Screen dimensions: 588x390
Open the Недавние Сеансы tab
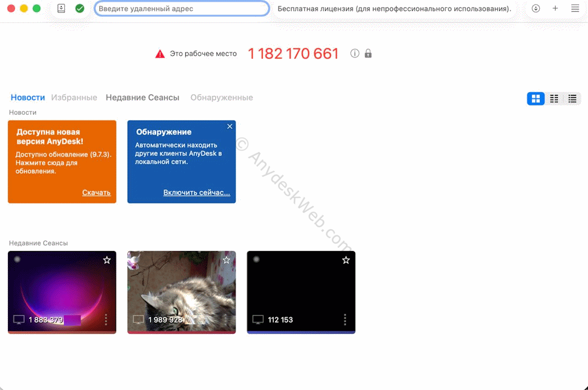pyautogui.click(x=142, y=97)
